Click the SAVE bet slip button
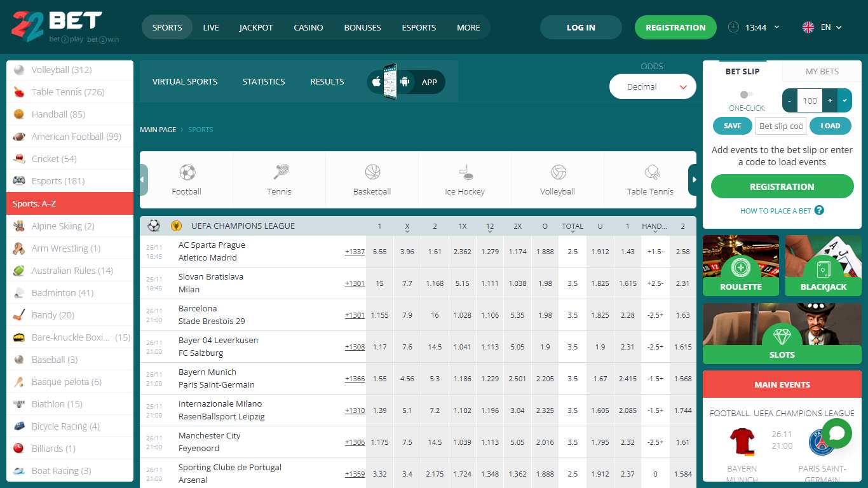The height and width of the screenshot is (488, 868). click(733, 126)
